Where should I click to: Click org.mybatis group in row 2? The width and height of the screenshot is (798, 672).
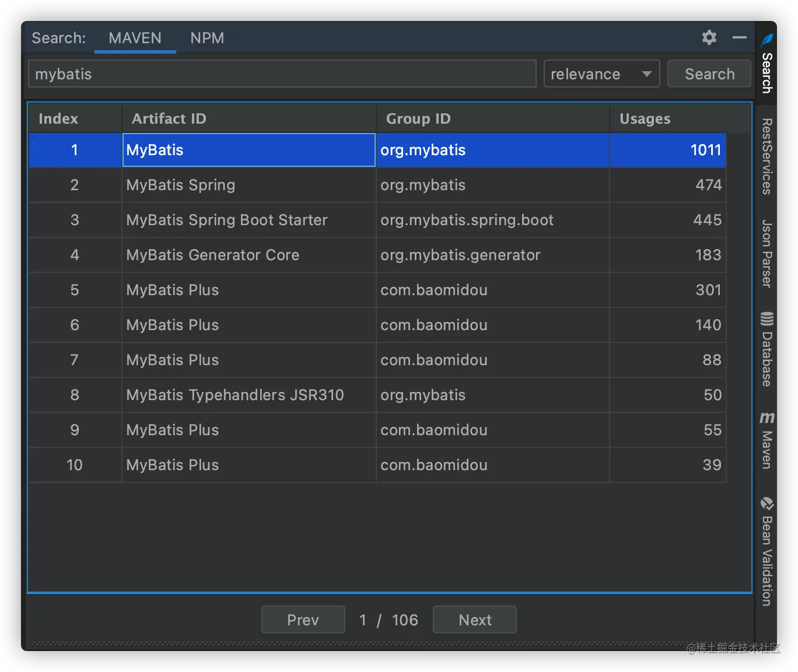click(493, 185)
